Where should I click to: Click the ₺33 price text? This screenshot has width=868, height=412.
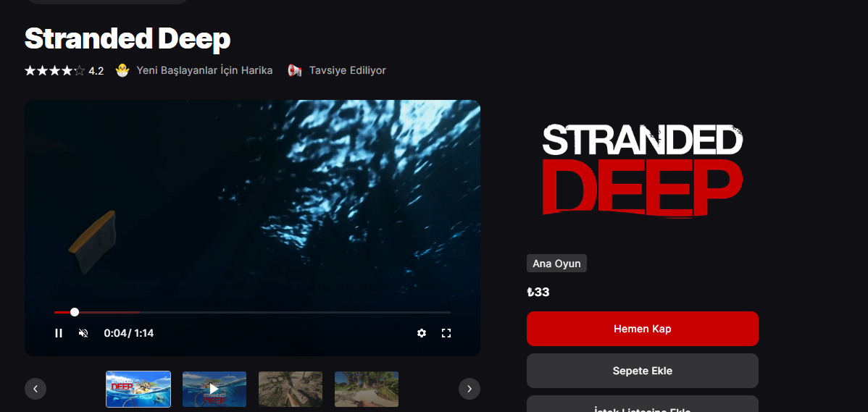538,292
